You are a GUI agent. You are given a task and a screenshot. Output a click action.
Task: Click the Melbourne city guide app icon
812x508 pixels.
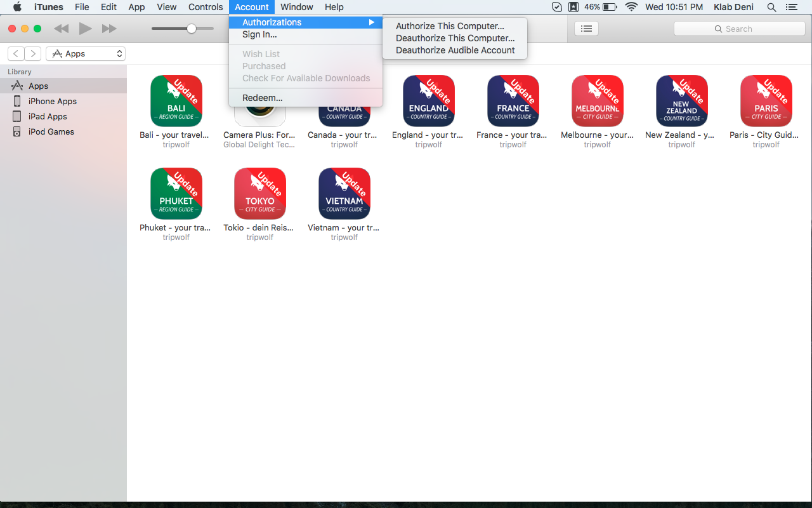click(597, 101)
